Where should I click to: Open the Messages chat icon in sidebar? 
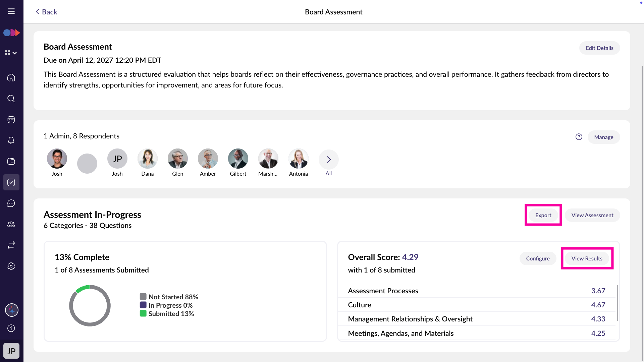tap(11, 203)
